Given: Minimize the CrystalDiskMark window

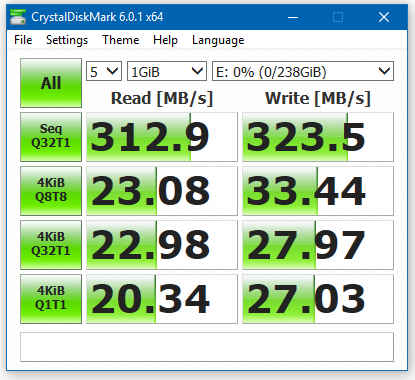Looking at the screenshot, I should pos(293,17).
